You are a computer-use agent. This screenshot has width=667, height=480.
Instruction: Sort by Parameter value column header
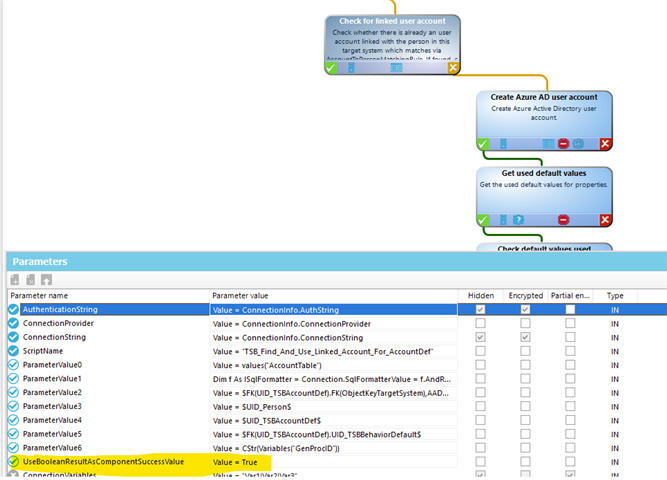[334, 296]
